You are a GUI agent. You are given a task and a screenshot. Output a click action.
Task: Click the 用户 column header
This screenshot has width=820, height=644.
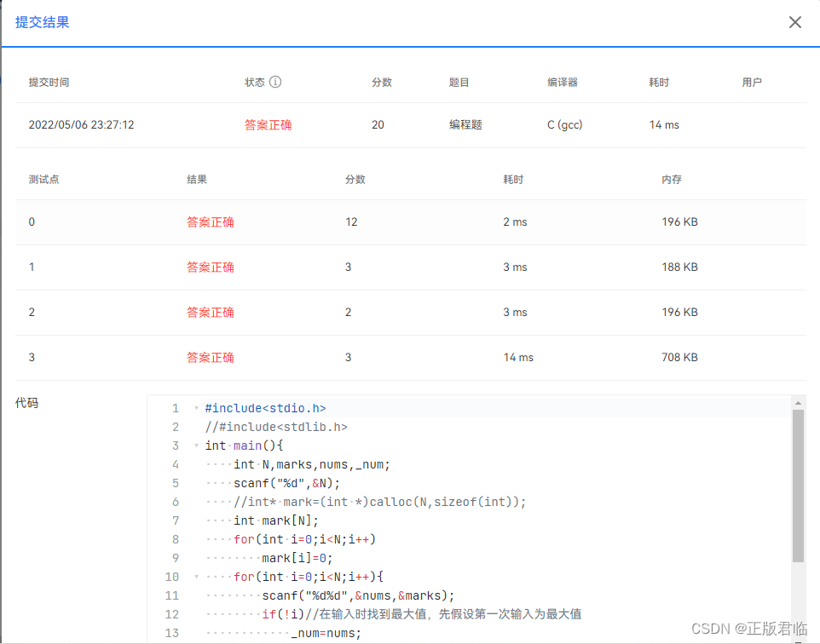[x=752, y=83]
